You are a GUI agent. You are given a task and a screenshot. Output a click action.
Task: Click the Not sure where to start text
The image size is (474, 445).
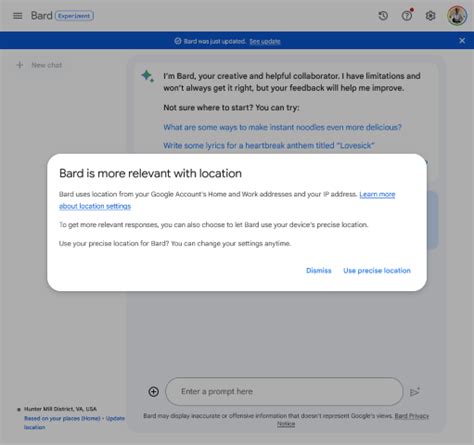[x=231, y=108]
